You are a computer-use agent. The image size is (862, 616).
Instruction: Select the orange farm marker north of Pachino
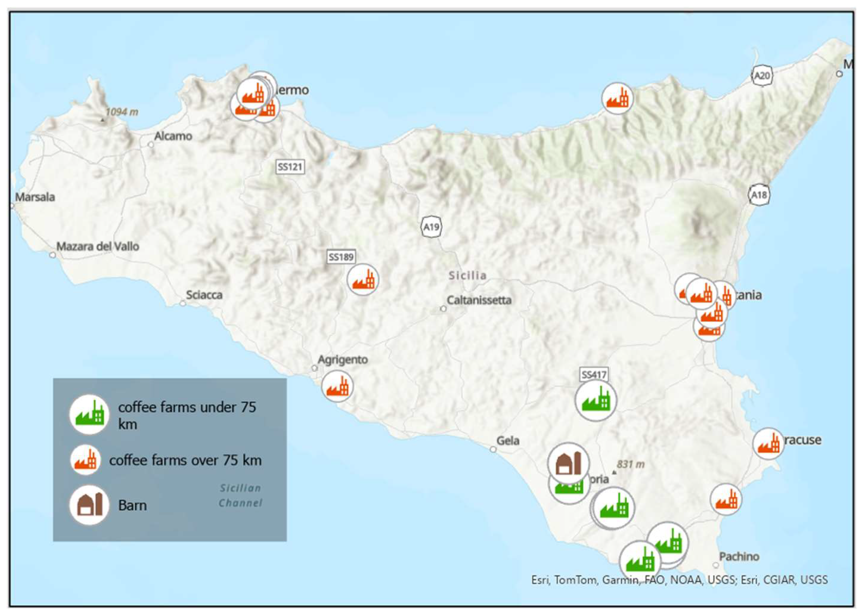coord(726,499)
